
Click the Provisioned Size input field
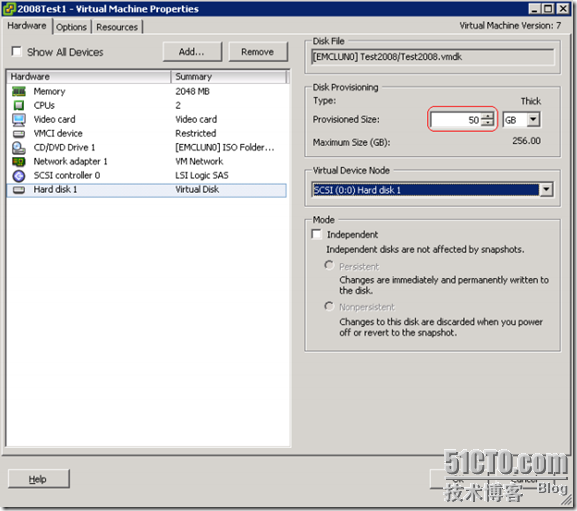[x=456, y=120]
